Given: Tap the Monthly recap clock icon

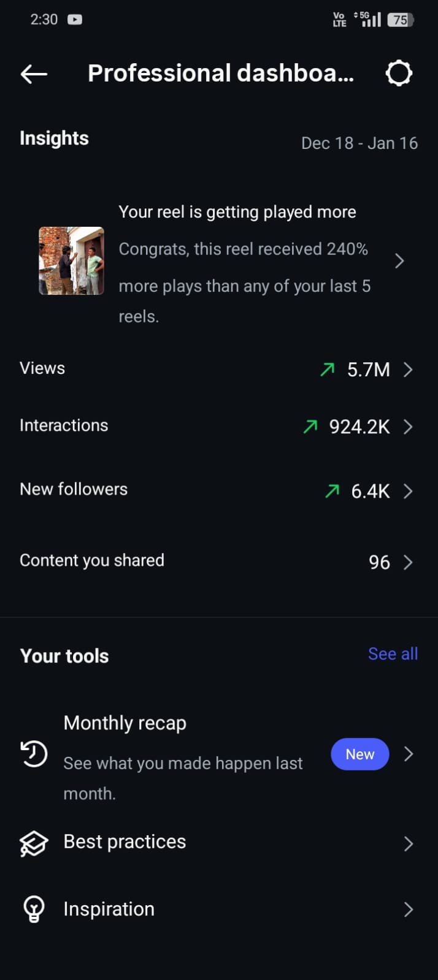Looking at the screenshot, I should [34, 754].
